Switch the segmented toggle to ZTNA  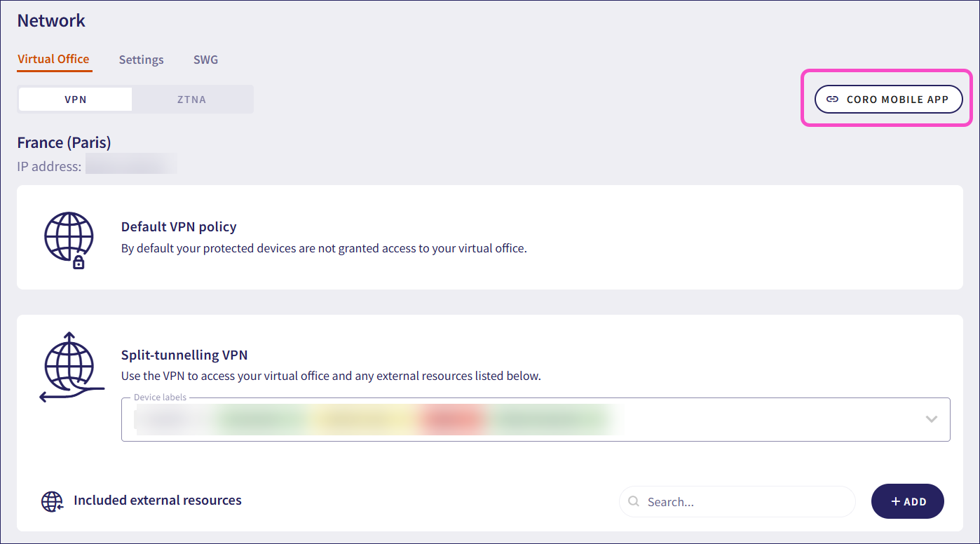tap(191, 100)
